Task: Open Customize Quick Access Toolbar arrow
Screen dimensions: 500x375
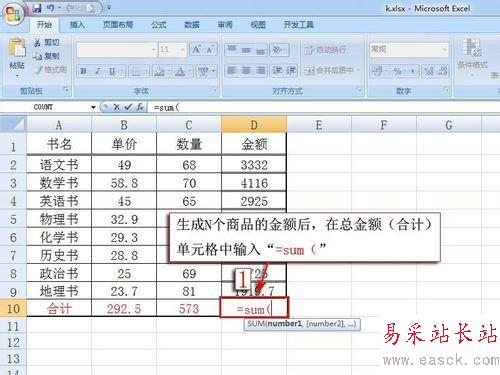Action: [x=109, y=7]
